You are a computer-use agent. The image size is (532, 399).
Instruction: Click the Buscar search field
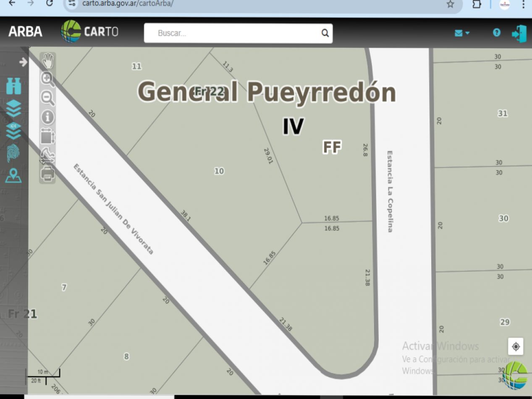(233, 33)
